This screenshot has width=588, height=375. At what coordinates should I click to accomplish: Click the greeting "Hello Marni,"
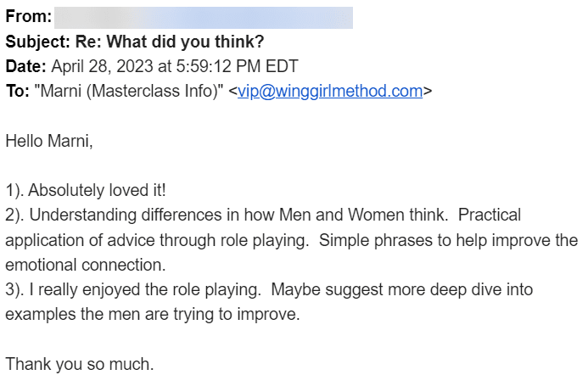[x=49, y=141]
